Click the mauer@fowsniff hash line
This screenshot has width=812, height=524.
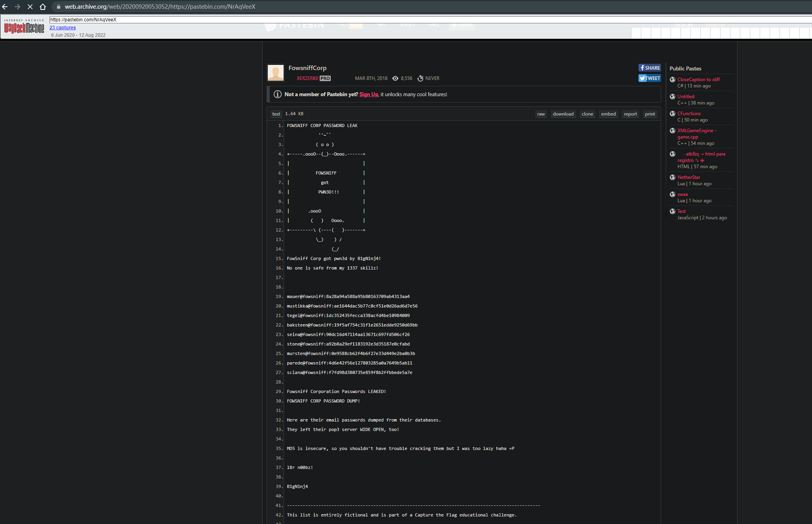pos(348,296)
